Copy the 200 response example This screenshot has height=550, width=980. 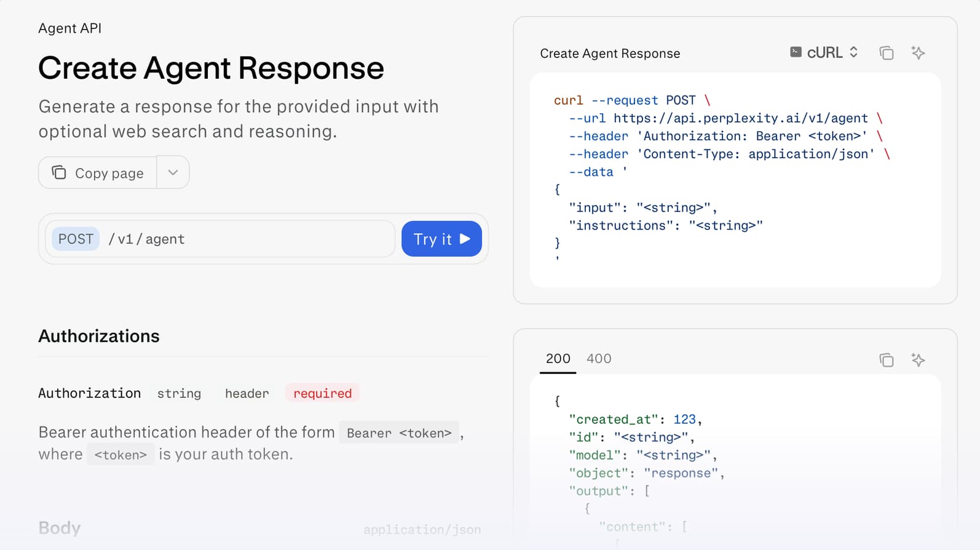pyautogui.click(x=886, y=360)
